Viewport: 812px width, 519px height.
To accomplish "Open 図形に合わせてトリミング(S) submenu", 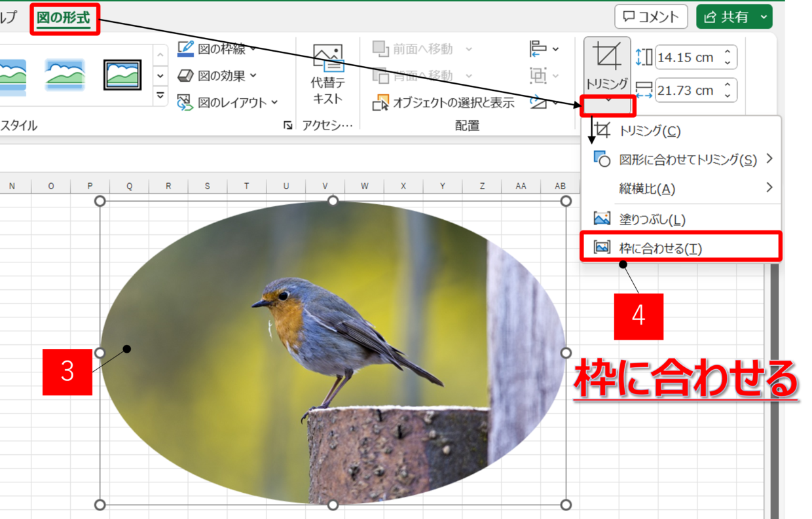I will tap(681, 159).
